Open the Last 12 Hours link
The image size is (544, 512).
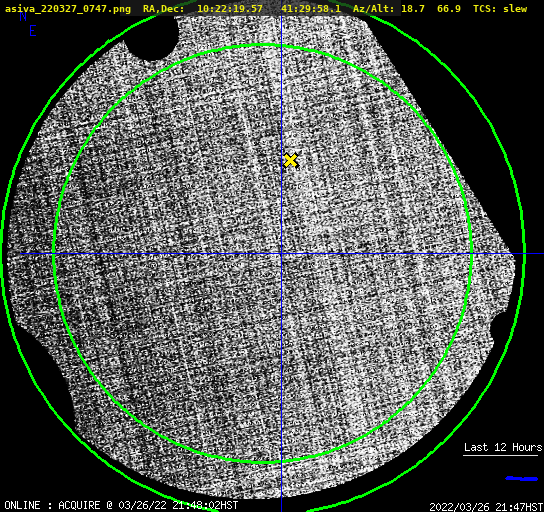coord(503,447)
